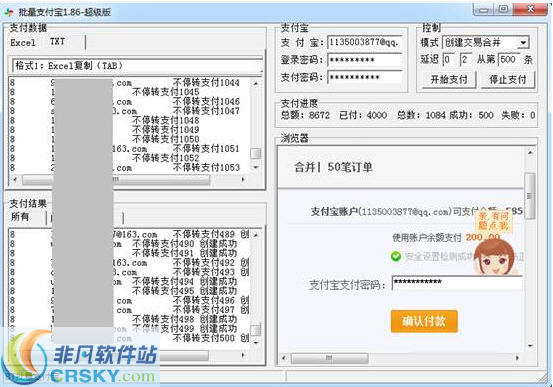Select result row 不停转支付489
Screen dimensions: 553x387
(129, 234)
